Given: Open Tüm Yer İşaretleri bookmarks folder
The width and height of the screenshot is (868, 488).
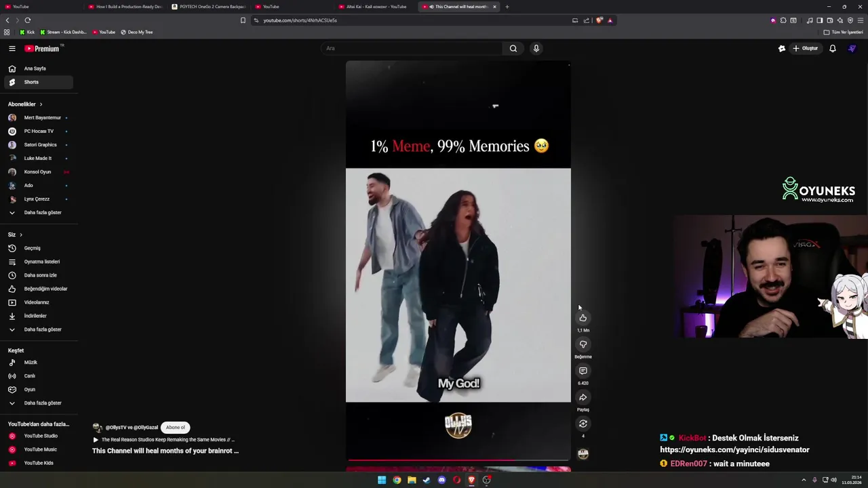Looking at the screenshot, I should (844, 32).
